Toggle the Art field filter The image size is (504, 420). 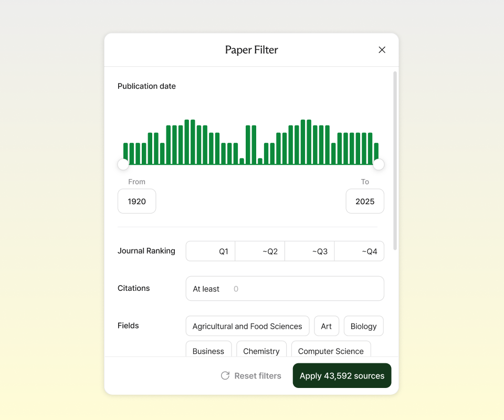tap(327, 325)
